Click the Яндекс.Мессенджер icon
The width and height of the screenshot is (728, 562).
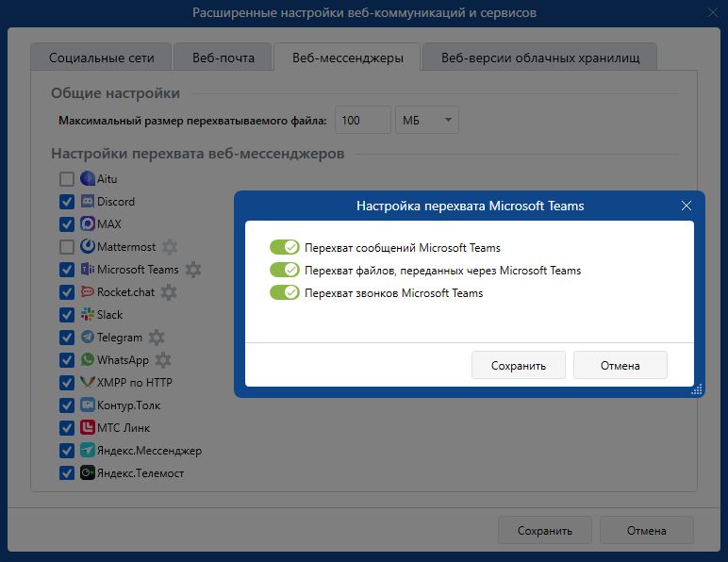click(88, 451)
